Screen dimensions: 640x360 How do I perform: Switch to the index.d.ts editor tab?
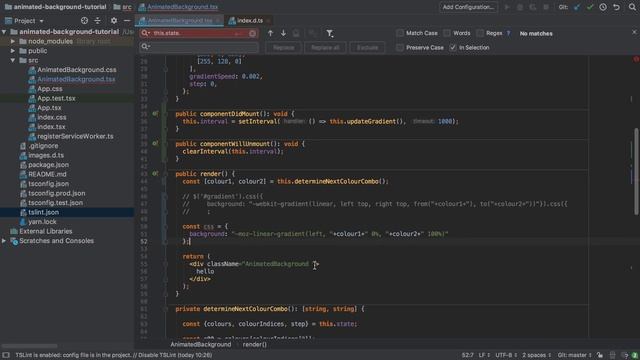pyautogui.click(x=250, y=20)
